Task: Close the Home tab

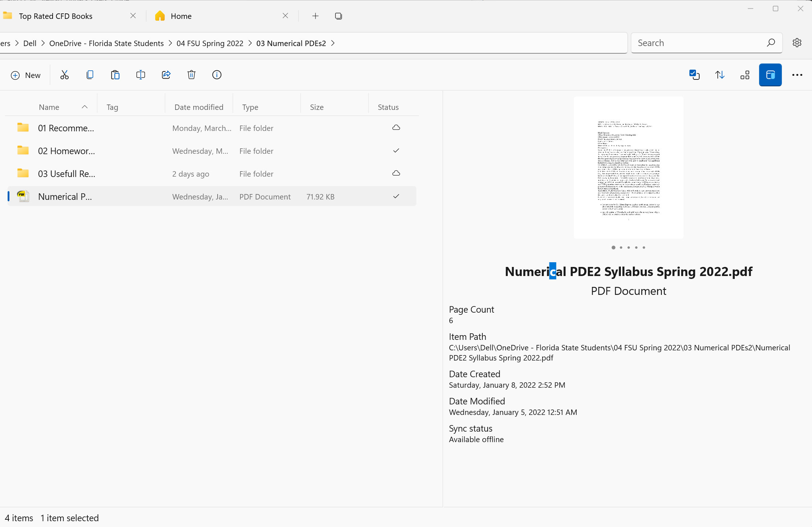Action: click(285, 16)
